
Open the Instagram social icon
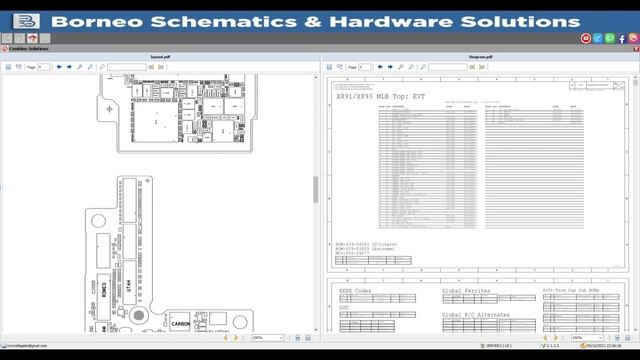pos(633,38)
